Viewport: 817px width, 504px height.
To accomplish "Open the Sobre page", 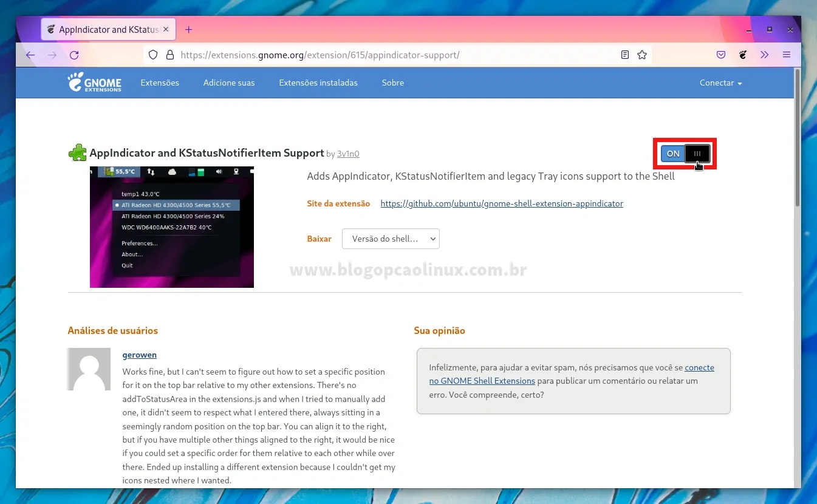I will (393, 83).
